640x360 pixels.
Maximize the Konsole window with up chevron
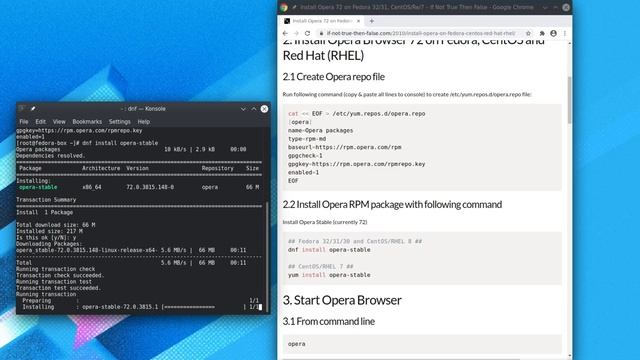(253, 109)
